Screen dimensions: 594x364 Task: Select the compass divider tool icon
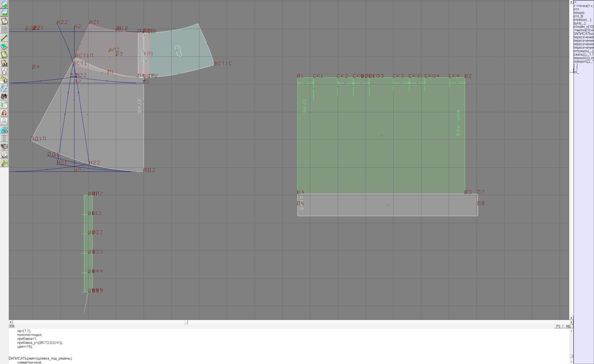pyautogui.click(x=4, y=71)
